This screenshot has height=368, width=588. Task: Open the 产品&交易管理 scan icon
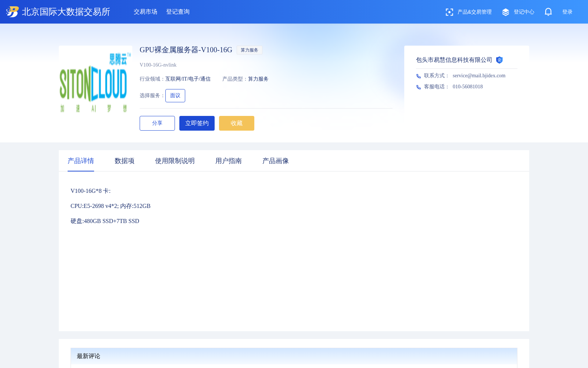(449, 12)
